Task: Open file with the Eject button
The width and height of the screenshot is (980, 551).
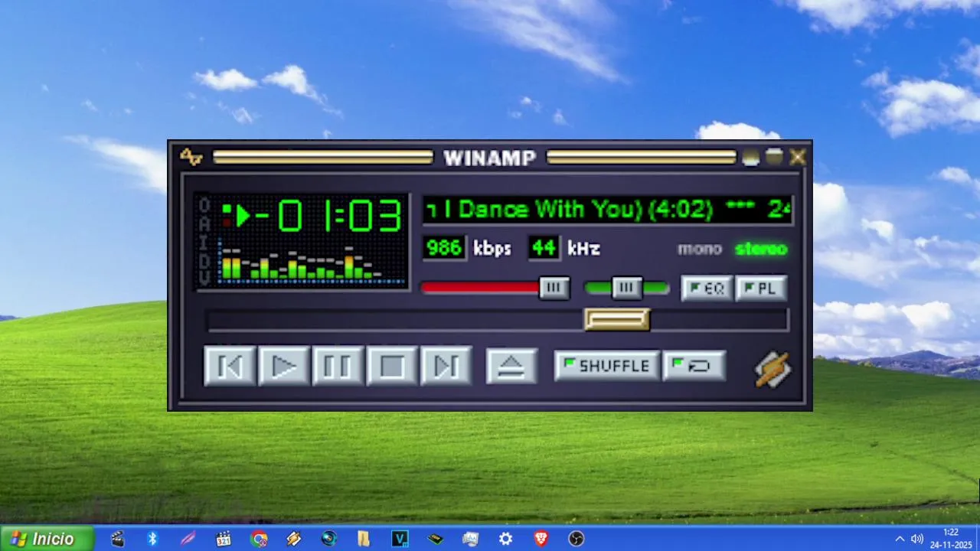Action: [x=511, y=367]
